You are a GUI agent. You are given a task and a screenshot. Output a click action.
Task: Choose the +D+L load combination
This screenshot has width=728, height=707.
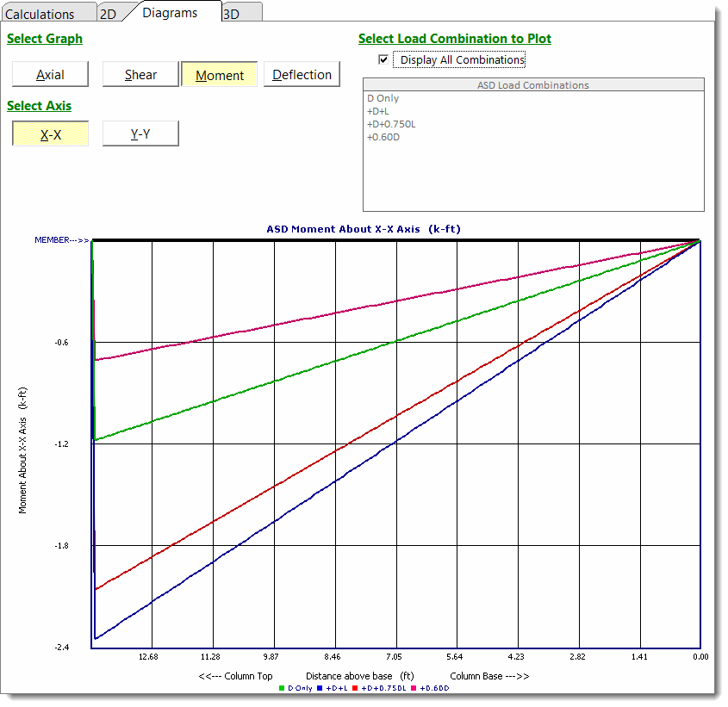click(379, 111)
